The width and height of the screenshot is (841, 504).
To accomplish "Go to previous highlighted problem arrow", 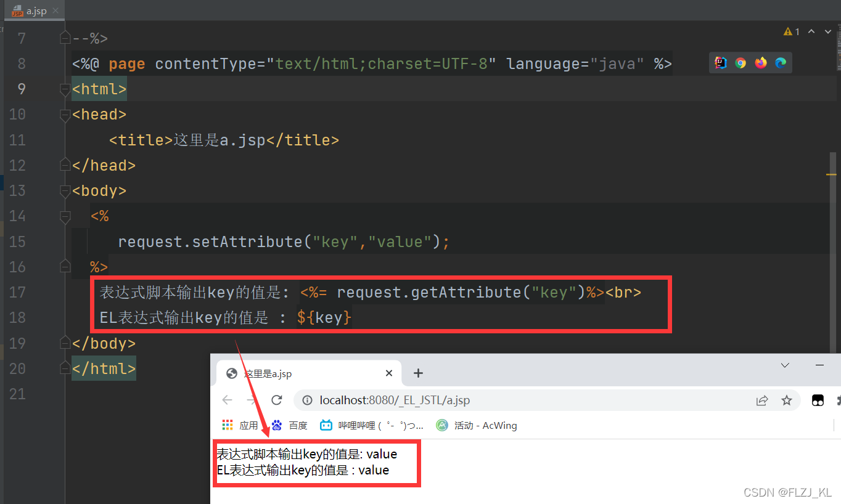I will coord(811,31).
